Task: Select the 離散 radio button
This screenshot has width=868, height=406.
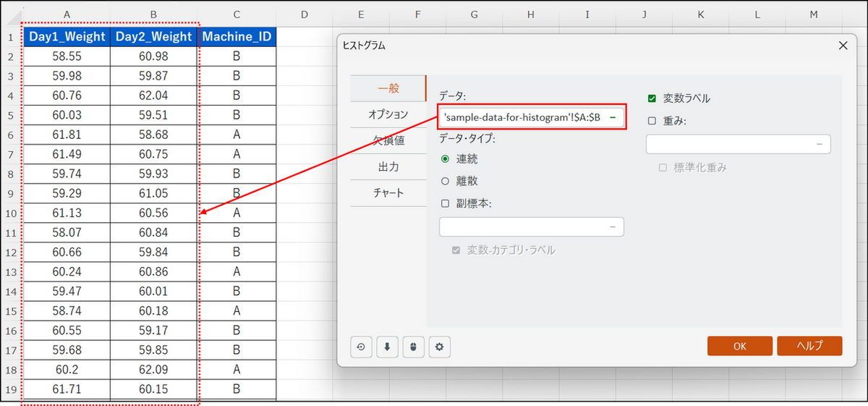Action: 445,181
